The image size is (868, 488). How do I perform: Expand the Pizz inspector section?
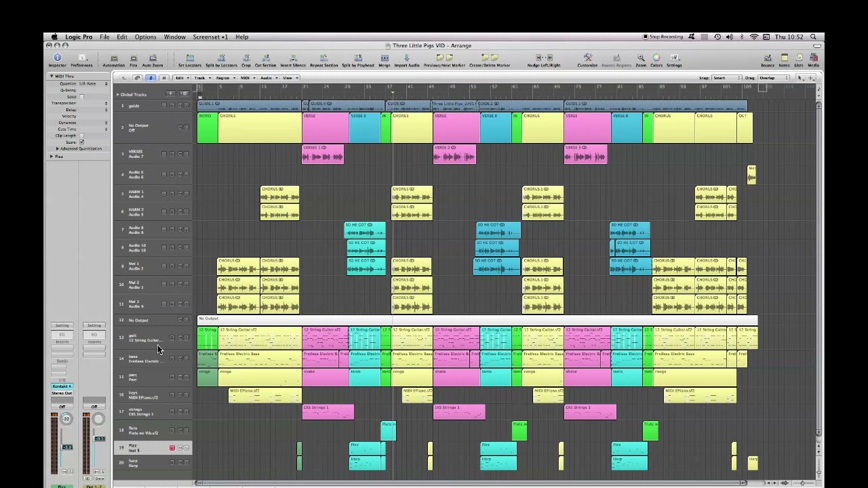click(x=51, y=157)
